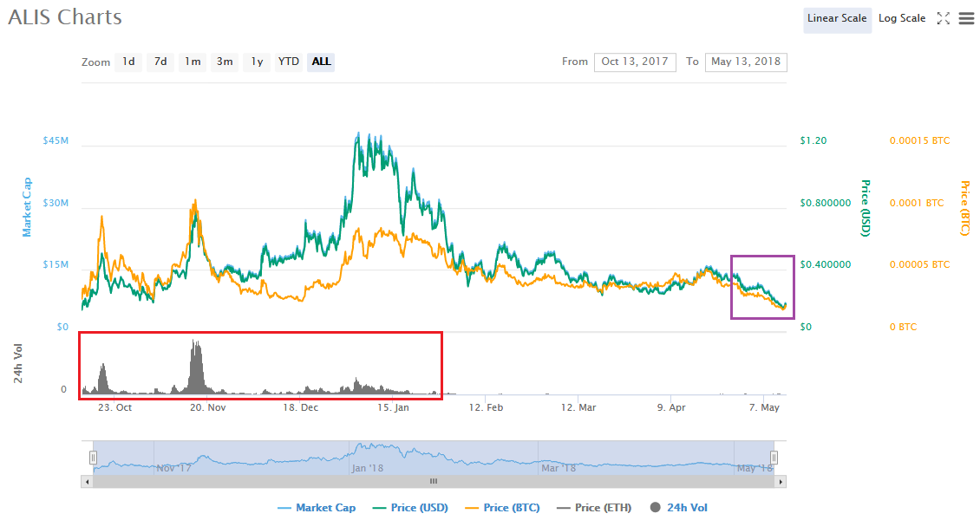The image size is (980, 520).
Task: Click the navigator left range handle
Action: (x=93, y=458)
